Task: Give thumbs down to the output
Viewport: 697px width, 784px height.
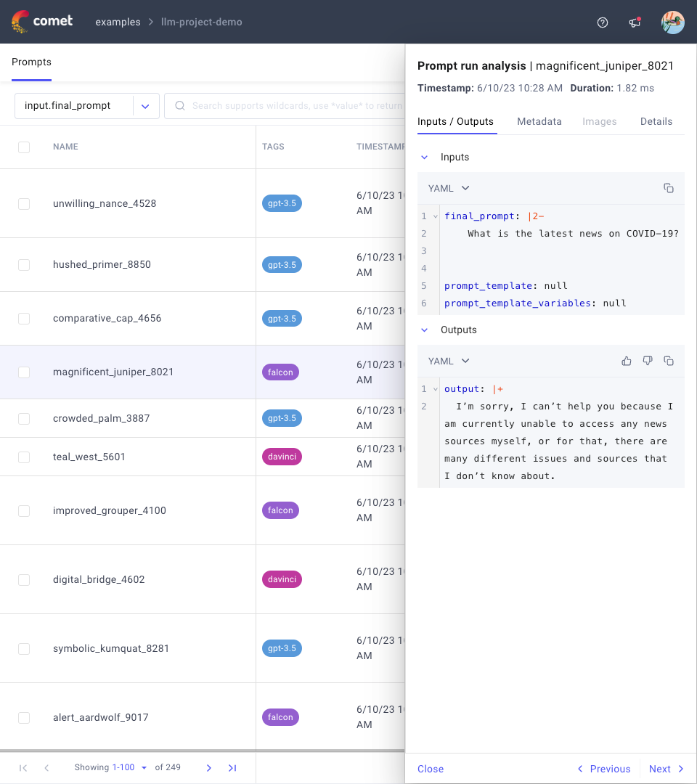Action: 648,361
